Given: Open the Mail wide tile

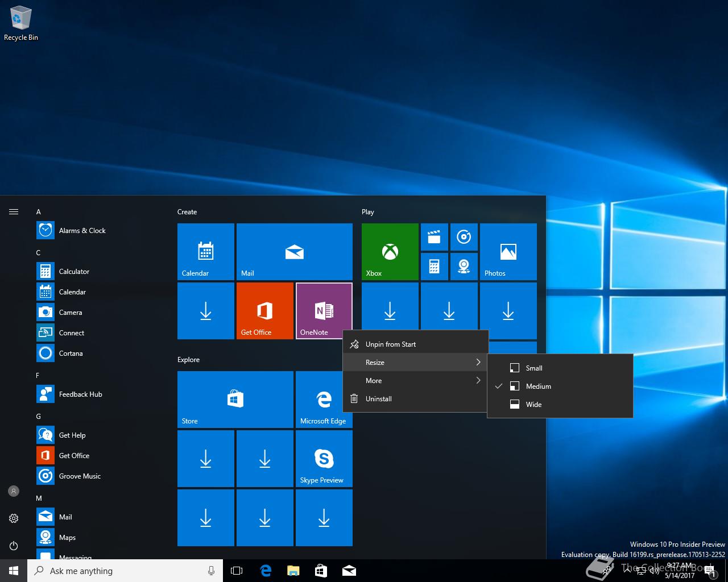Looking at the screenshot, I should (295, 252).
